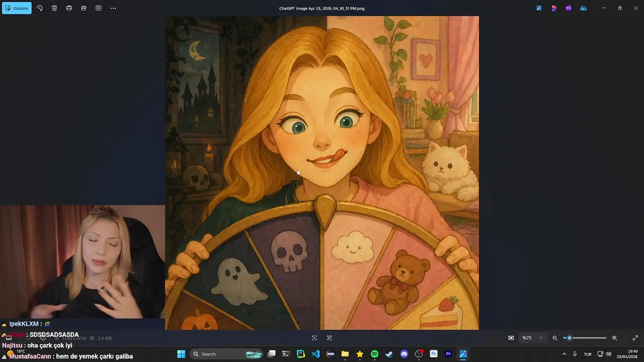The image size is (644, 362).
Task: Open Photoshop from the taskbar
Action: coord(434,354)
